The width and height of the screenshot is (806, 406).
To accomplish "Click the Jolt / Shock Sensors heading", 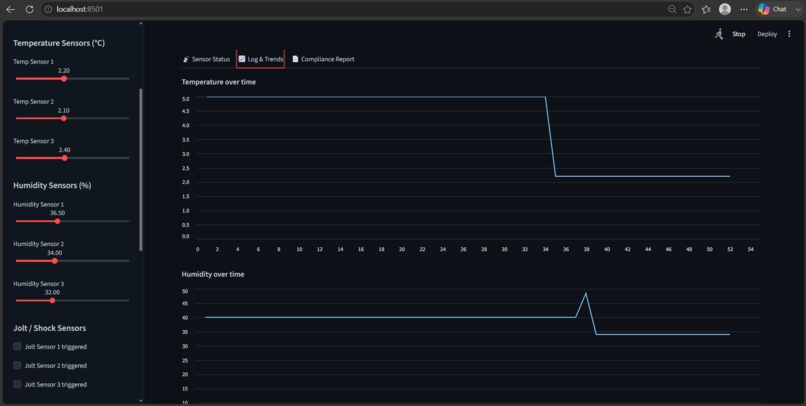I will [50, 328].
